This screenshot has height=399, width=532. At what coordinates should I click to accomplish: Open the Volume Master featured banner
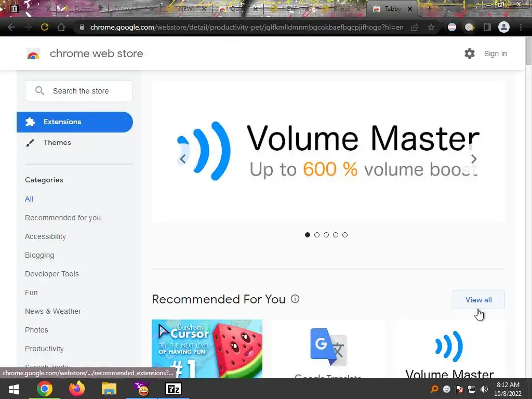328,152
